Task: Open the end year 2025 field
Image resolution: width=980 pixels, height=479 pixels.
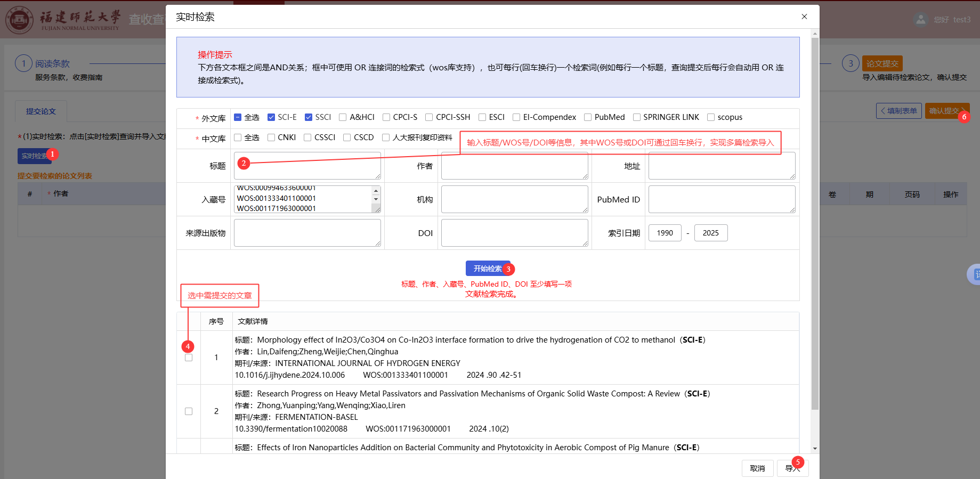Action: pos(710,233)
